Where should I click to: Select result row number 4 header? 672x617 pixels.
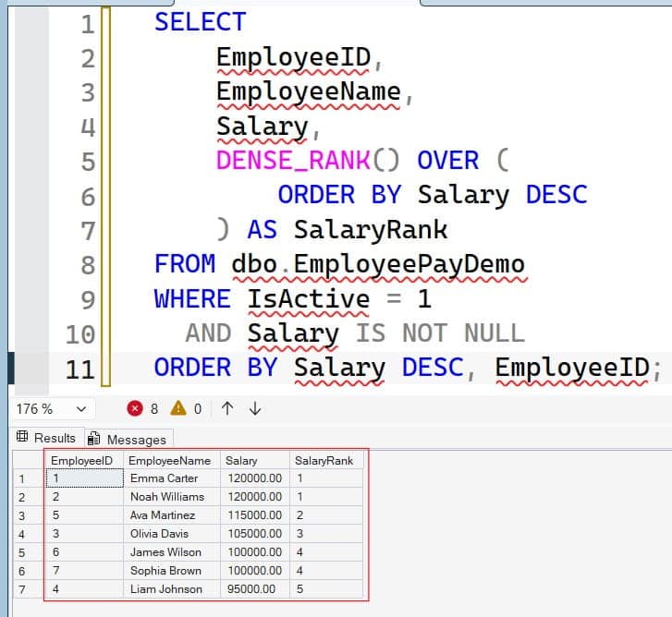(x=30, y=534)
